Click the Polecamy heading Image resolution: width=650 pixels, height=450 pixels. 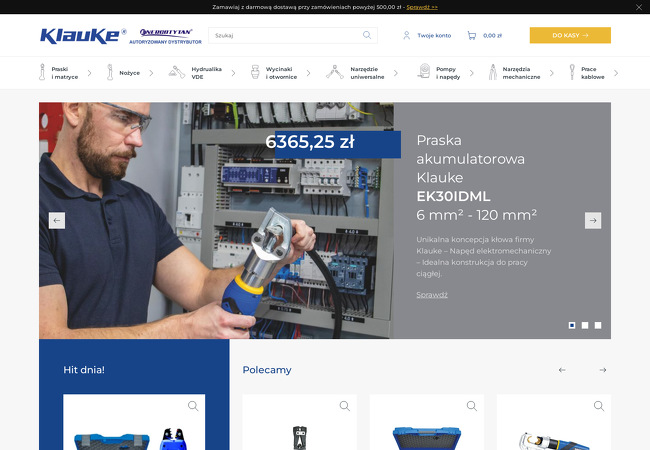tap(267, 370)
